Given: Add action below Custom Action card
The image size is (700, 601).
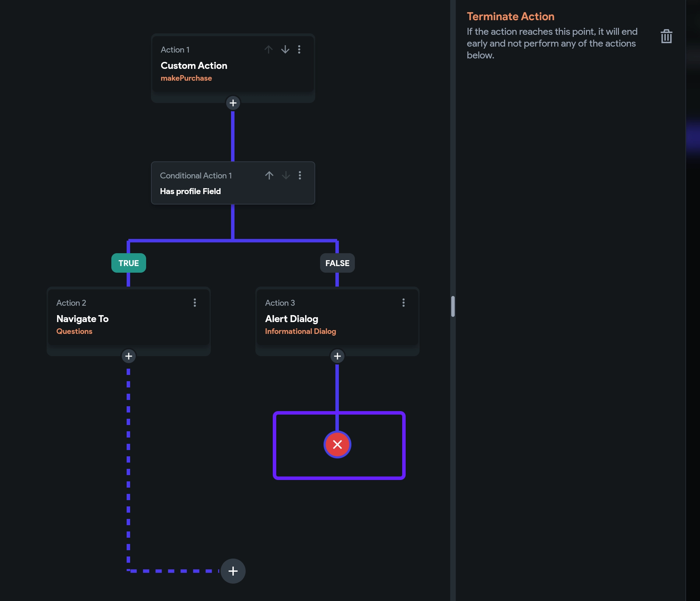Looking at the screenshot, I should point(233,103).
